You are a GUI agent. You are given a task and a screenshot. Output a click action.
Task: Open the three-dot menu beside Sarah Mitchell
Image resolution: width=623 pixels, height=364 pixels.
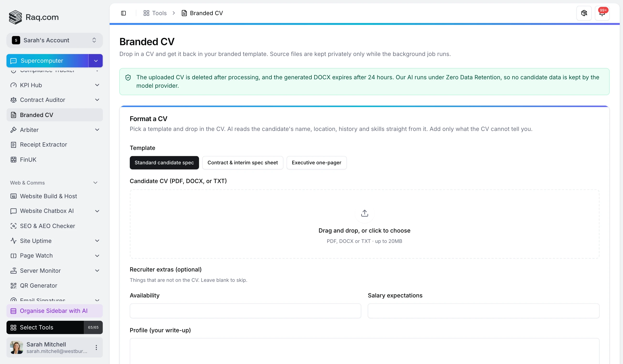point(96,347)
